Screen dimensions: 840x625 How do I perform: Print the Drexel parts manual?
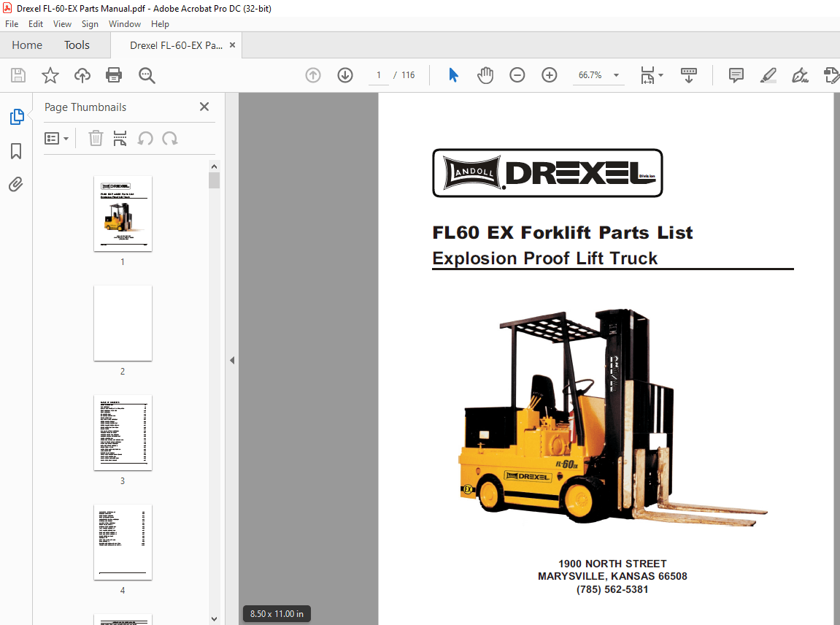[115, 75]
